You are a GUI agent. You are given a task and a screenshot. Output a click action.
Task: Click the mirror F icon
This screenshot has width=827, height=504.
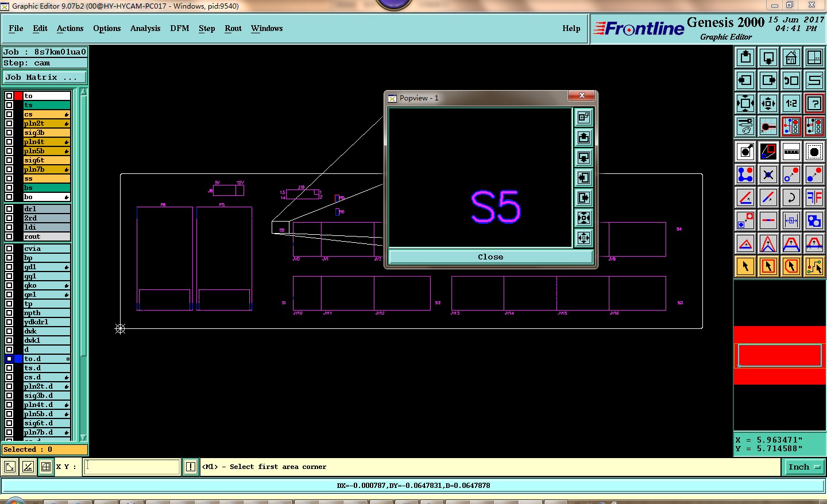pyautogui.click(x=814, y=197)
